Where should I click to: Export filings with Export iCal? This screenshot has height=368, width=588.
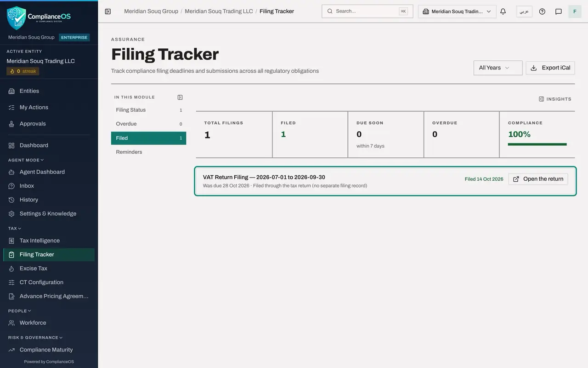[x=550, y=68]
